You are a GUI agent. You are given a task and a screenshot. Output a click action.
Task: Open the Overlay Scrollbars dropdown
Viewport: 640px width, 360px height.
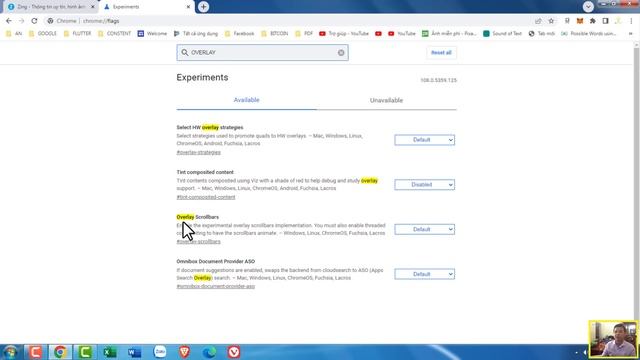(424, 229)
